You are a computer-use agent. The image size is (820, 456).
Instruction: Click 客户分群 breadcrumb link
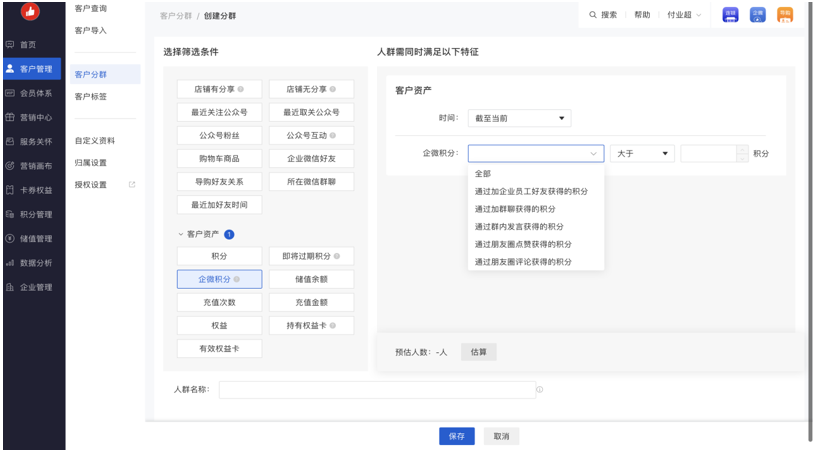point(176,16)
